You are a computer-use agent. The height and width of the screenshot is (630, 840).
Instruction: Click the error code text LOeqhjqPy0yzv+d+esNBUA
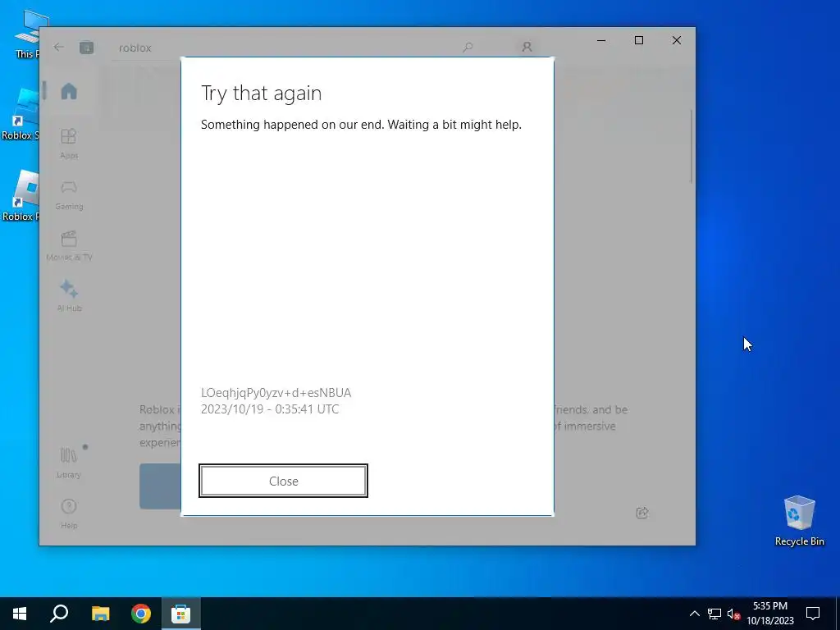click(x=276, y=393)
